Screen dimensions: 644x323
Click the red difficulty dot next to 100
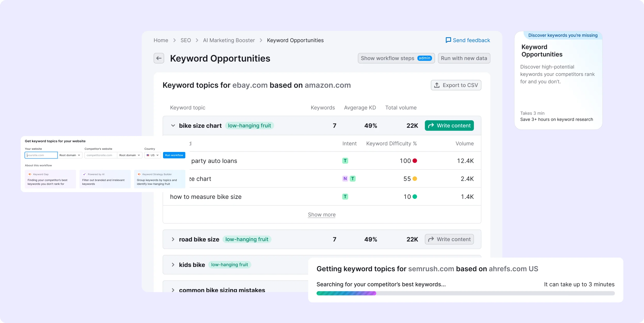tap(415, 161)
